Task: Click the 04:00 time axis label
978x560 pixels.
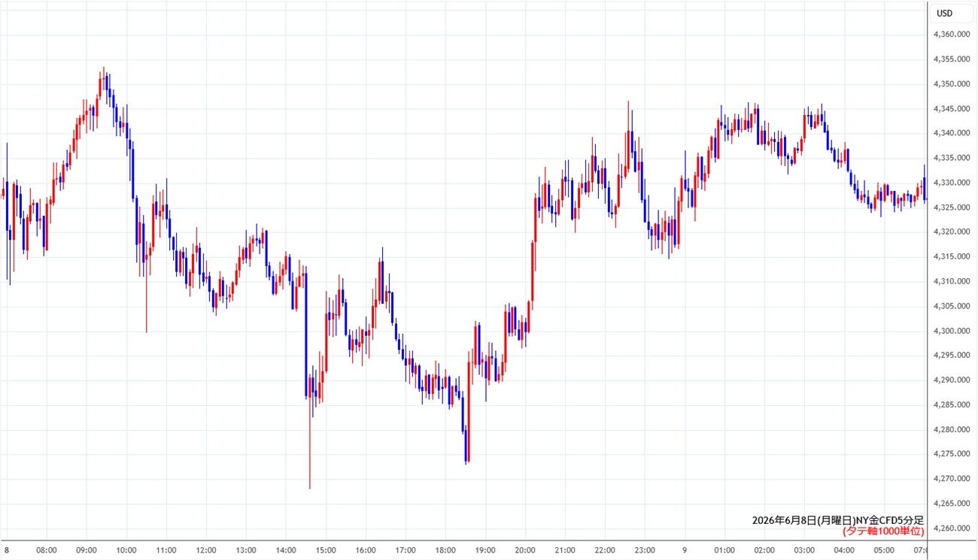Action: (x=844, y=550)
